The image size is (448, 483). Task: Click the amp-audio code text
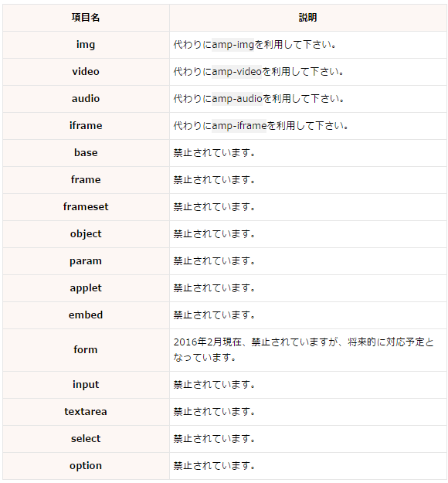pyautogui.click(x=237, y=99)
